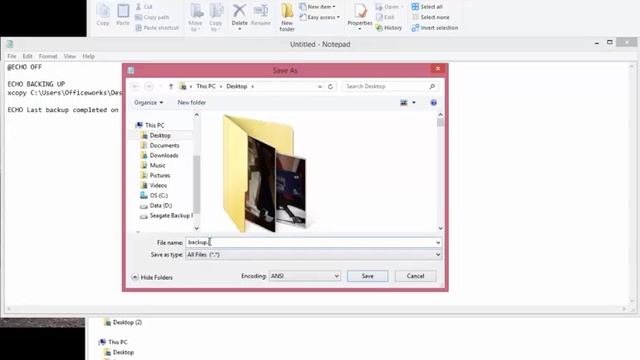Open the view options dropdown arrow
Screen dimensions: 640x360
point(414,102)
